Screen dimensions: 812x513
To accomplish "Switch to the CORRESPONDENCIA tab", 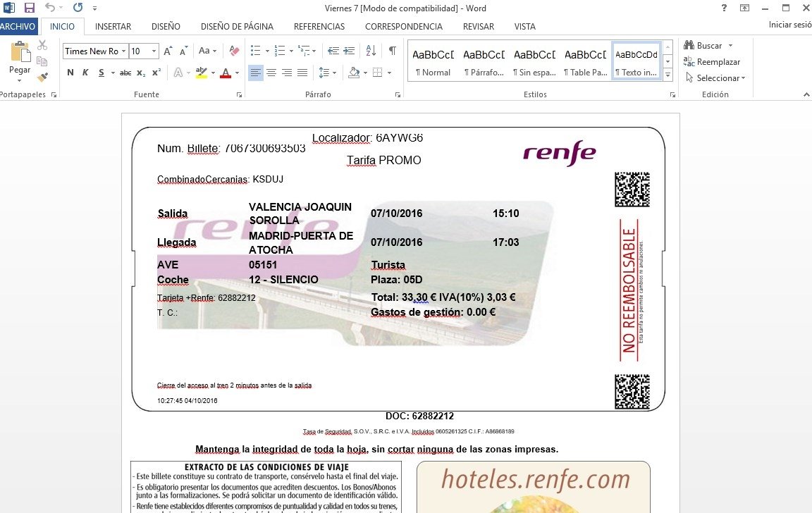I will tap(404, 26).
